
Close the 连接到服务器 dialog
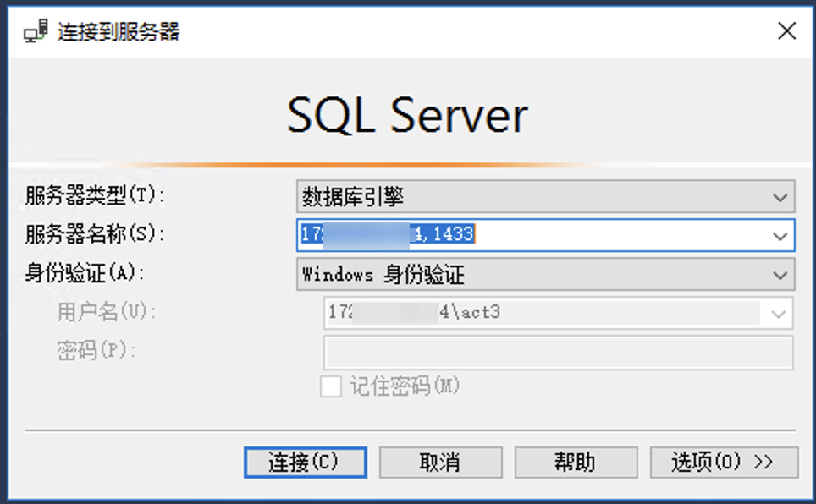[x=786, y=32]
